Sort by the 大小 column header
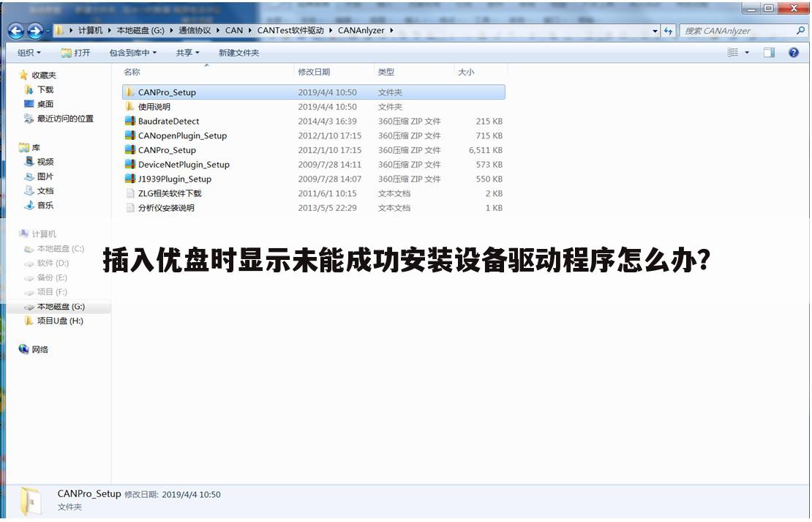Image resolution: width=812 pixels, height=522 pixels. [466, 72]
